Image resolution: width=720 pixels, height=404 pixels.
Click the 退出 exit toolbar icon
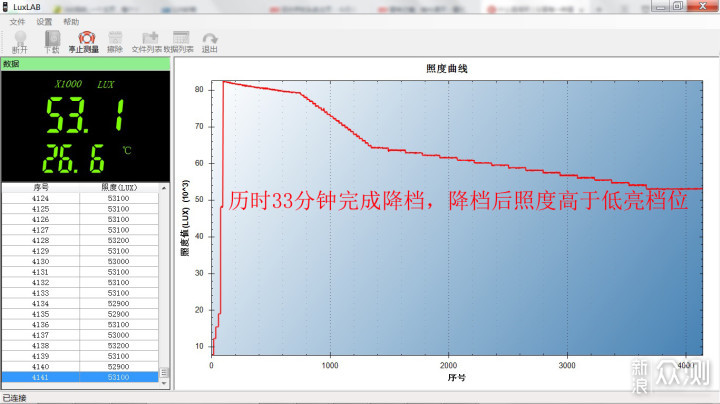click(x=210, y=42)
